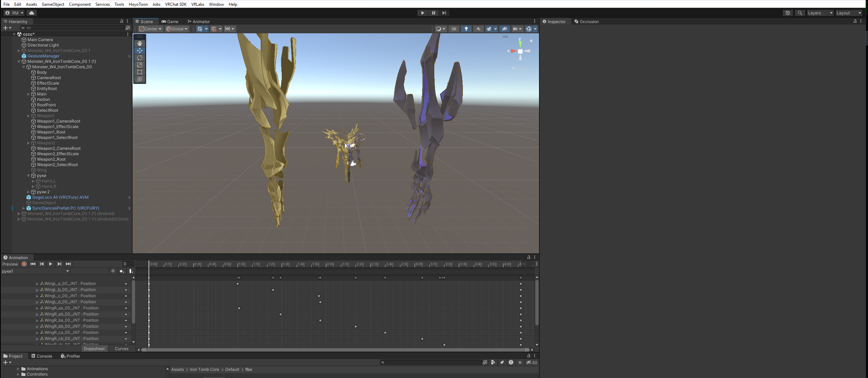Image resolution: width=868 pixels, height=378 pixels.
Task: Select the Scale tool in scene
Action: [140, 65]
